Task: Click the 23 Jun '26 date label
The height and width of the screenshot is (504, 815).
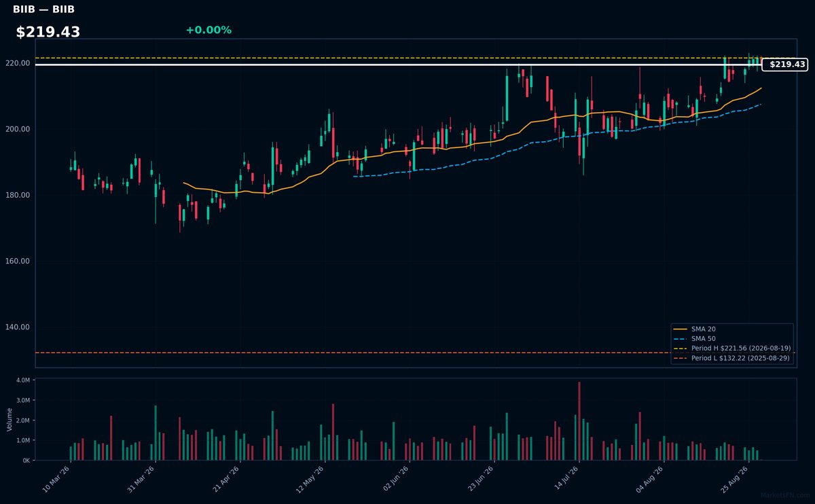Action: point(480,479)
